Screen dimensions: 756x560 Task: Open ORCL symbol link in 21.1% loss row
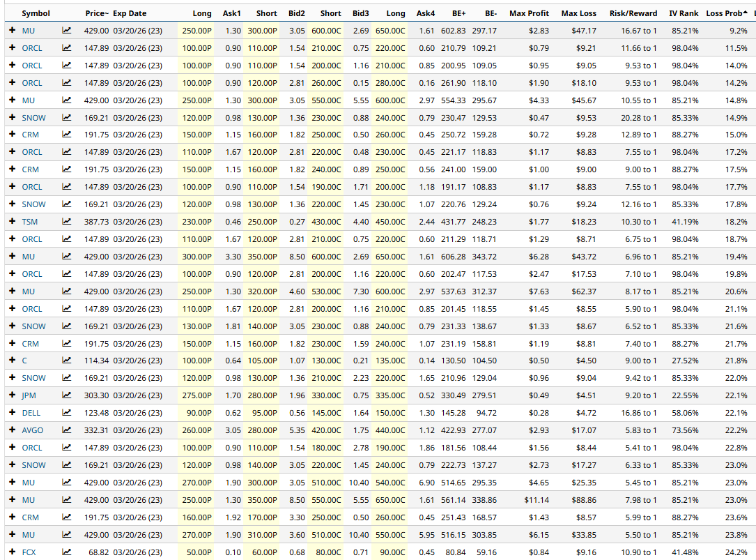(x=32, y=308)
